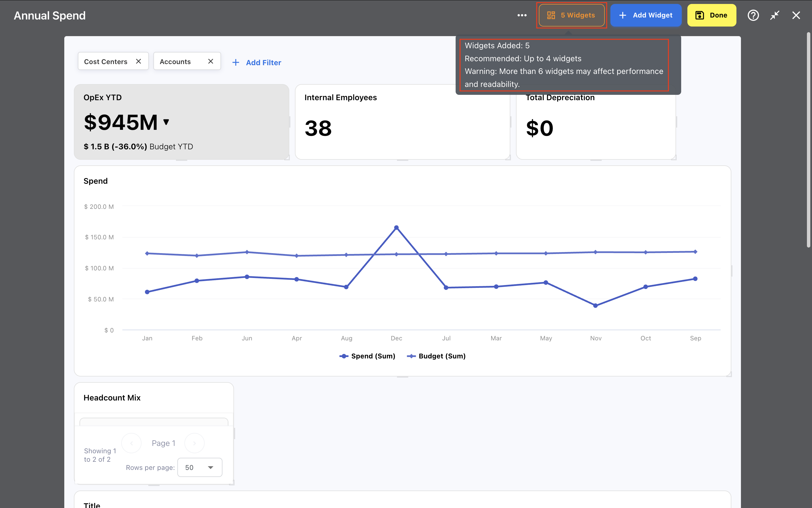
Task: Select the Internal Employees widget
Action: [x=402, y=122]
